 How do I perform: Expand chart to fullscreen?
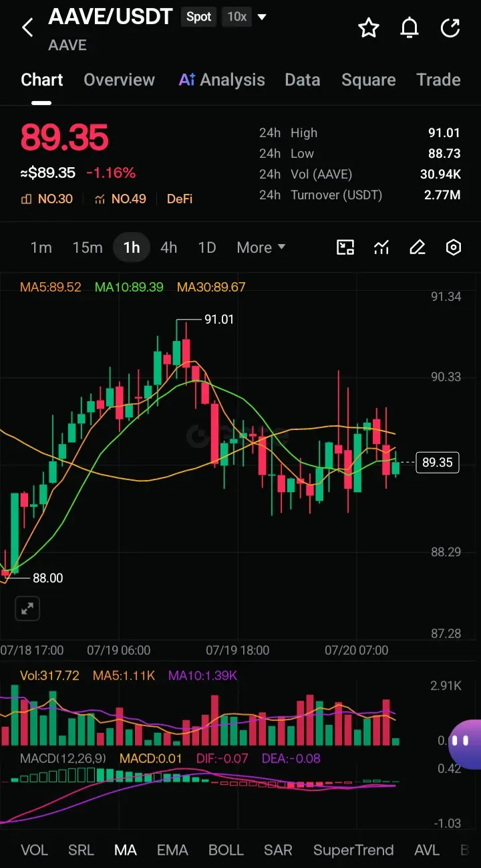pyautogui.click(x=27, y=609)
